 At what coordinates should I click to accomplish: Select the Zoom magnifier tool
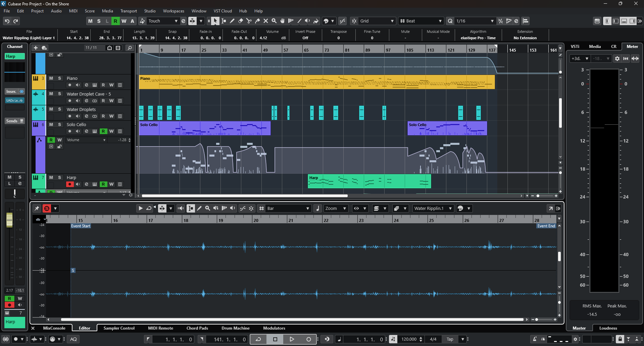pos(274,21)
